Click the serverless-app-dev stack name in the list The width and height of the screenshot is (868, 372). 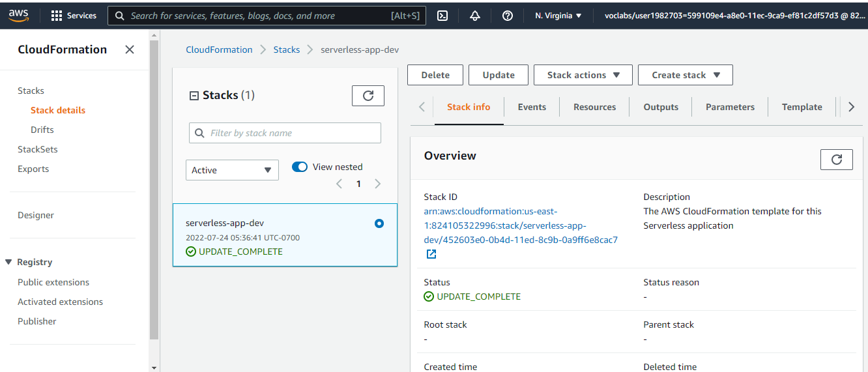pos(225,223)
